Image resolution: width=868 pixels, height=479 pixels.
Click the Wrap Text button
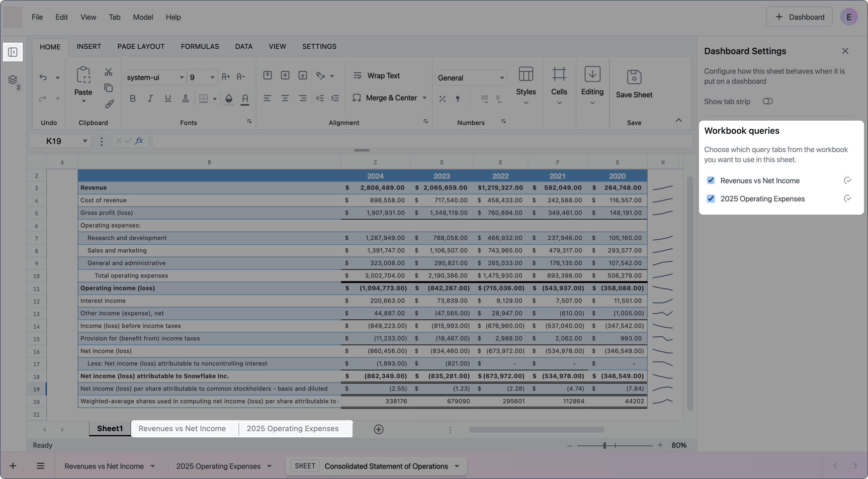tap(377, 76)
